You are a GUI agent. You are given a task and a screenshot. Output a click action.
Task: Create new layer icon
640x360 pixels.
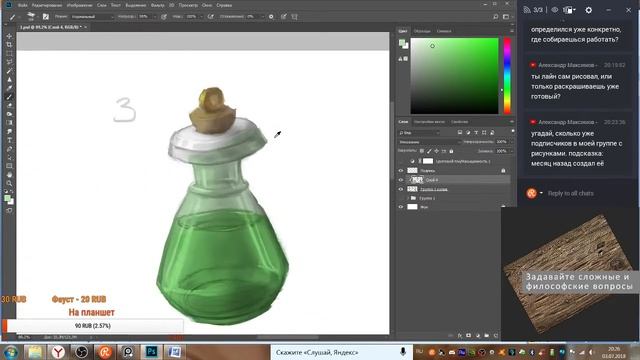click(496, 336)
